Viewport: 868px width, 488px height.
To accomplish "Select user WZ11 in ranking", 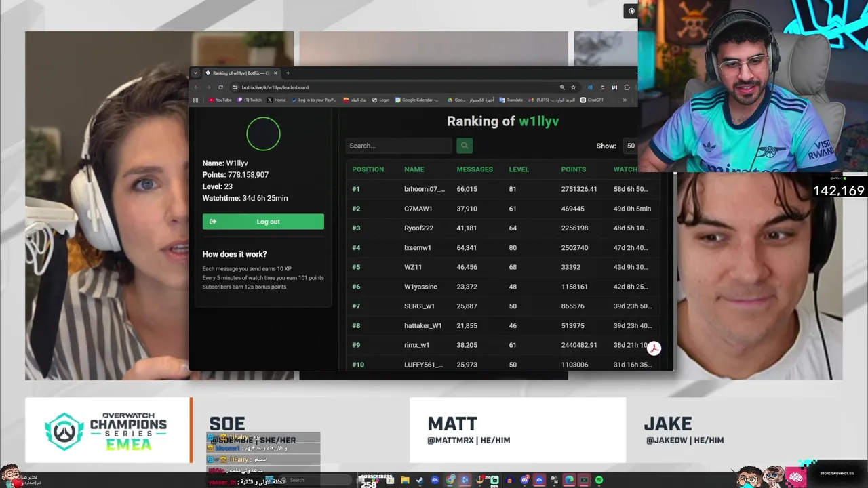I will tap(413, 267).
